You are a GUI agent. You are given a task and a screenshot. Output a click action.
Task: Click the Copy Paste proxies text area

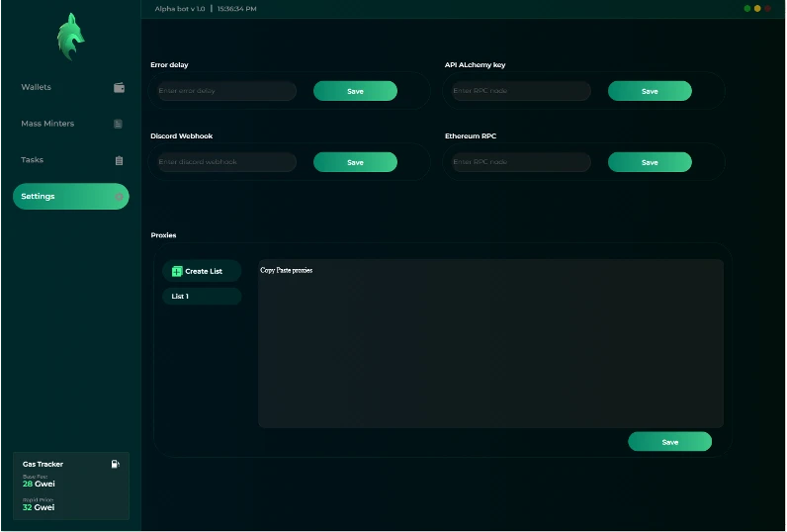(490, 344)
